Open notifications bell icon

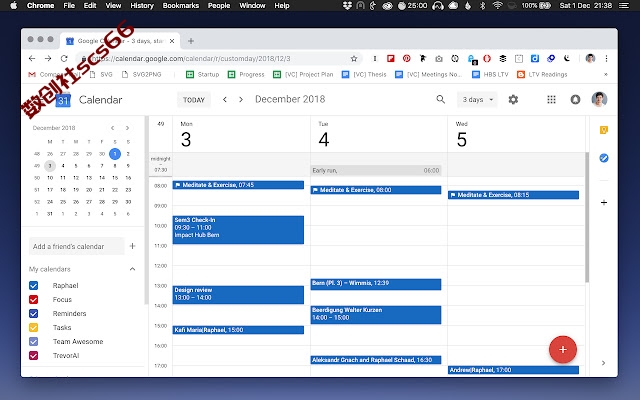pyautogui.click(x=575, y=99)
